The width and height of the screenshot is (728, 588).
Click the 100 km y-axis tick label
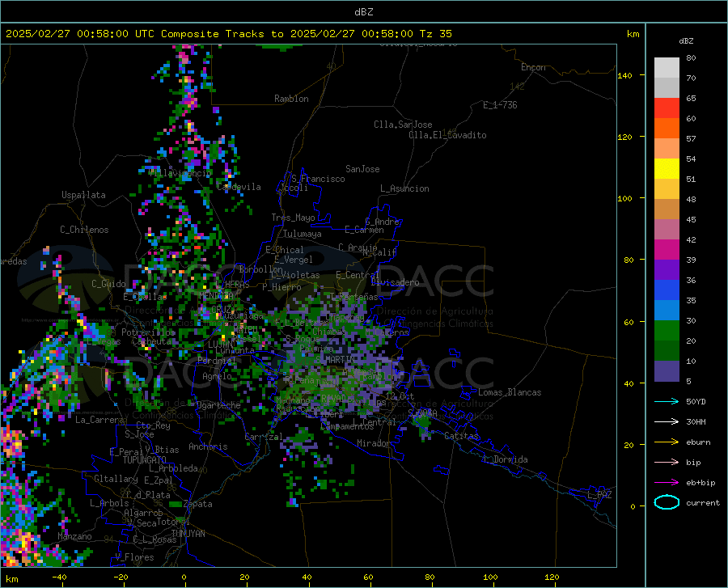pos(624,198)
